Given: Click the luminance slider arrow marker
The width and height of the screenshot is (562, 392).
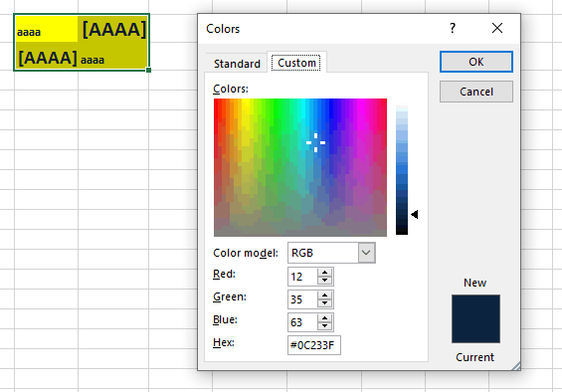Looking at the screenshot, I should point(415,215).
